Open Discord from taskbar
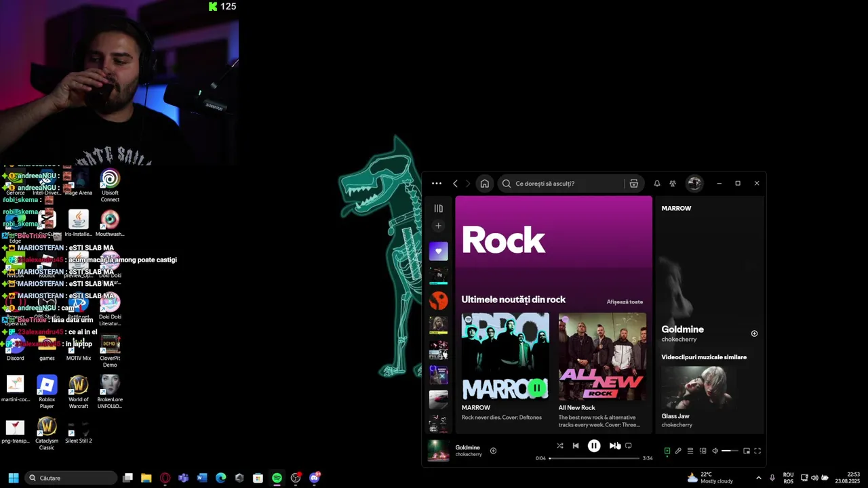868x488 pixels. [314, 478]
